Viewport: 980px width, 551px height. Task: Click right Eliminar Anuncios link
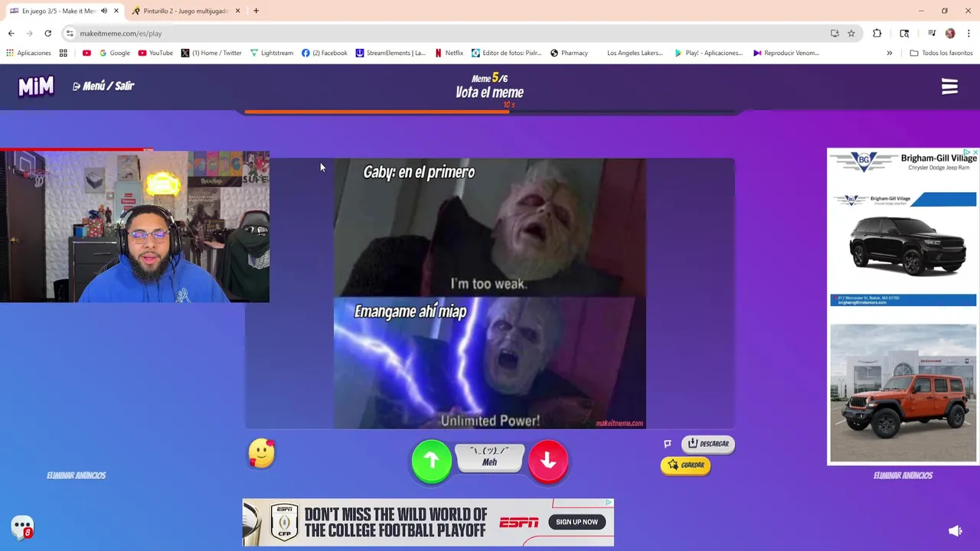click(x=903, y=475)
